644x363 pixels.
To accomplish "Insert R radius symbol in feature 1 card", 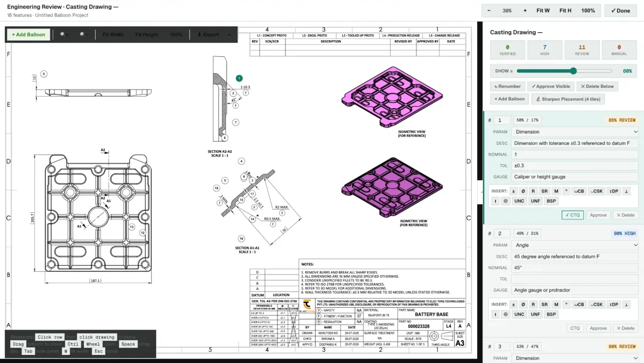I will [x=533, y=191].
